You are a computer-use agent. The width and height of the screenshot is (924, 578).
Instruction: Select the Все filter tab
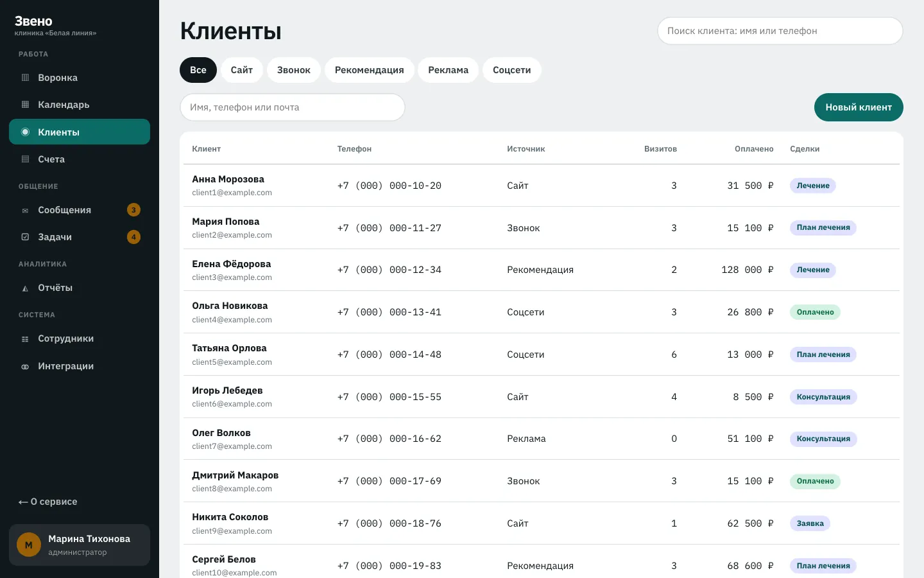(198, 70)
